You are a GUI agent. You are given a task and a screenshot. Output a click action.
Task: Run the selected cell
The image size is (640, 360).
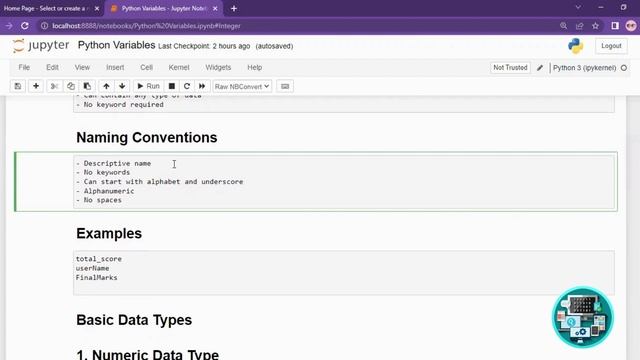point(149,86)
